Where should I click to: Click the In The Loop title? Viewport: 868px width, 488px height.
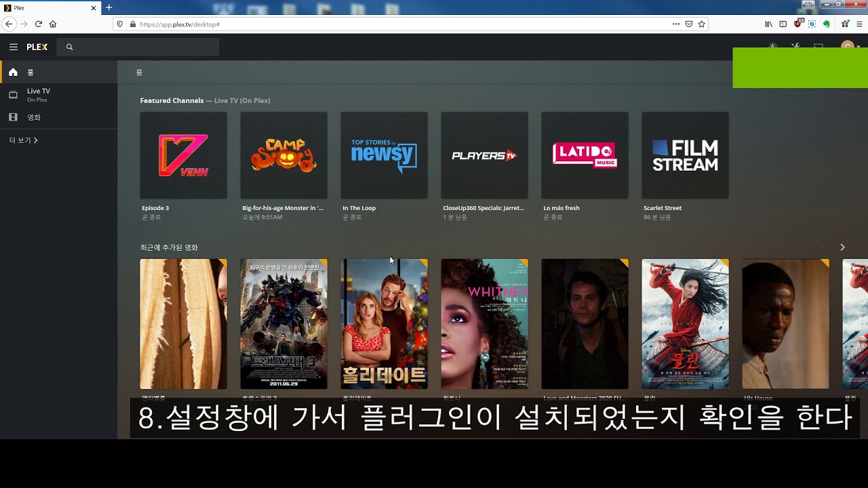pyautogui.click(x=359, y=208)
